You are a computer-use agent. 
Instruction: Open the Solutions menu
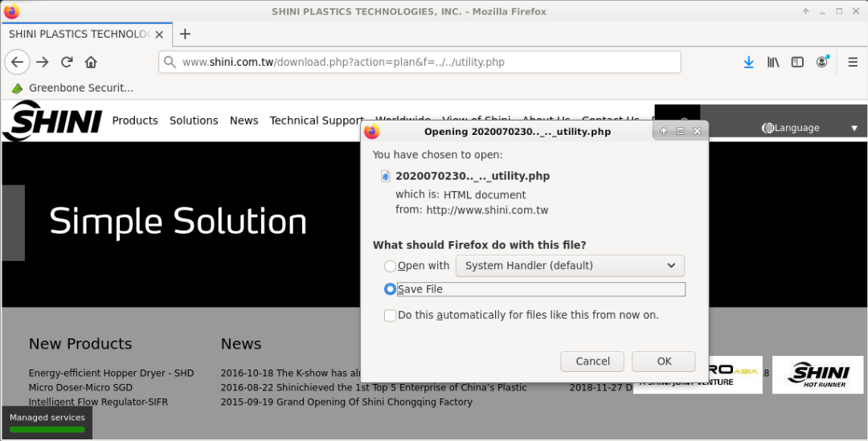coord(194,120)
